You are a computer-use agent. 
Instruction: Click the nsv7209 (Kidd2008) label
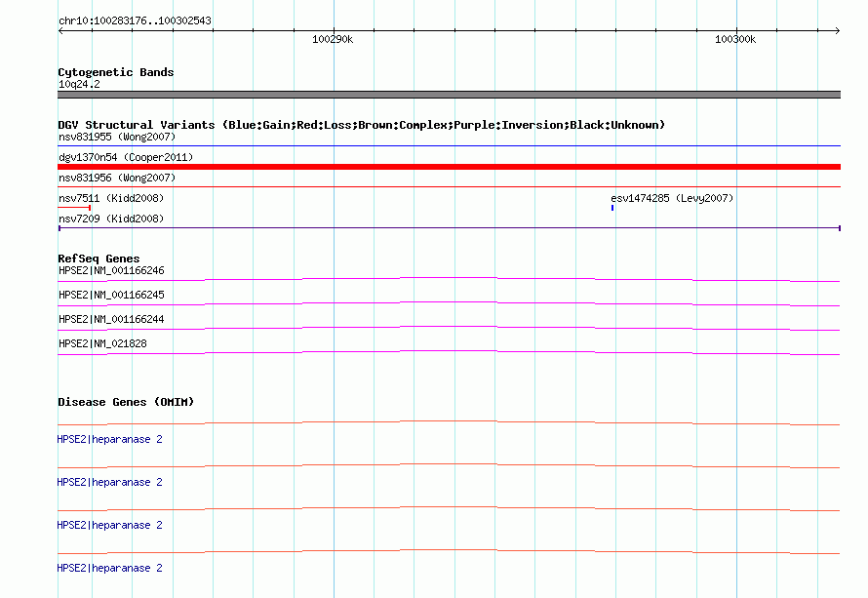pyautogui.click(x=111, y=219)
